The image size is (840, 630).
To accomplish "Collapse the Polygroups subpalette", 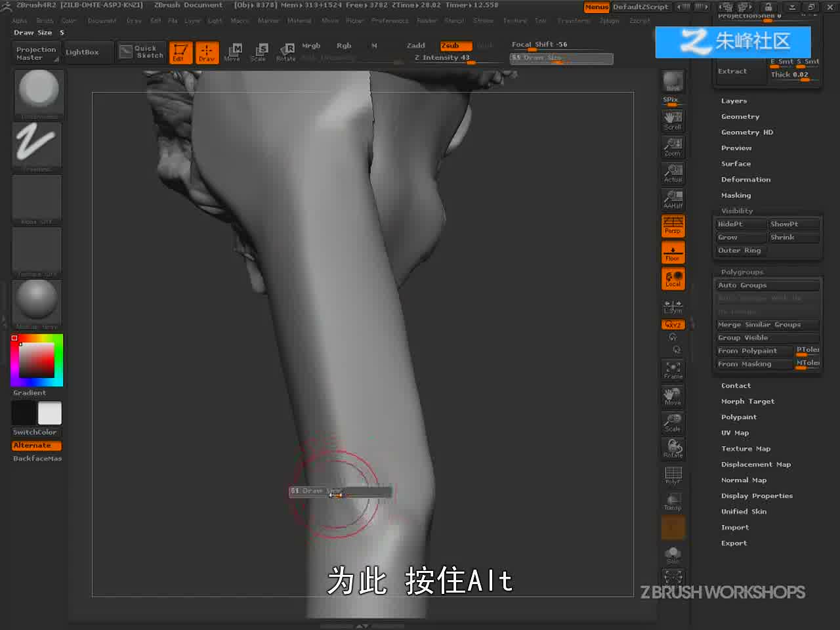I will (x=742, y=272).
